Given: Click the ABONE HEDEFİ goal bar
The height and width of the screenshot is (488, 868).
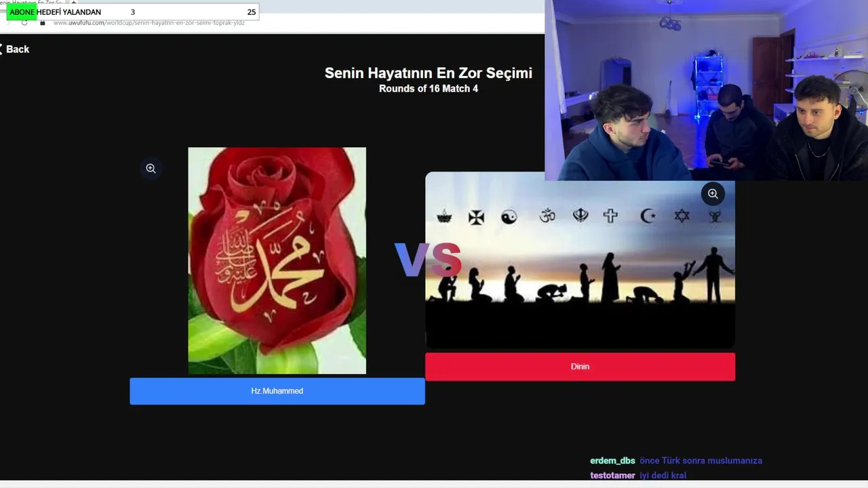Looking at the screenshot, I should pos(132,12).
